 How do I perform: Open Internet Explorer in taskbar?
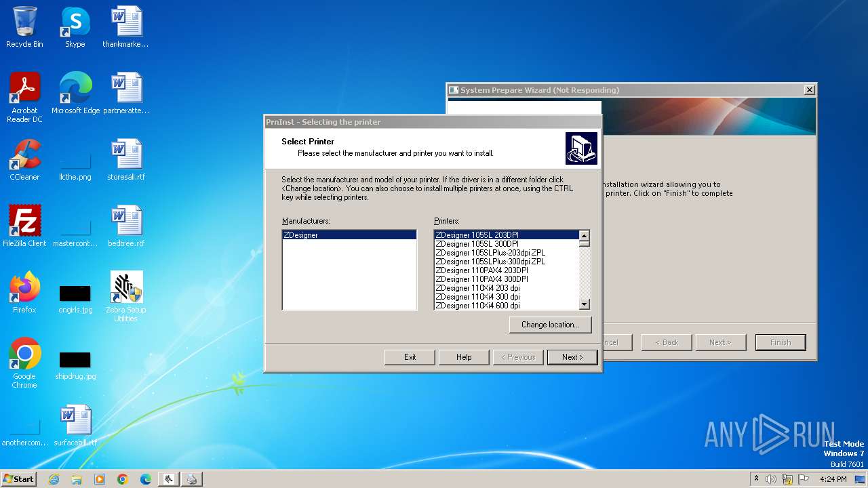coord(54,479)
